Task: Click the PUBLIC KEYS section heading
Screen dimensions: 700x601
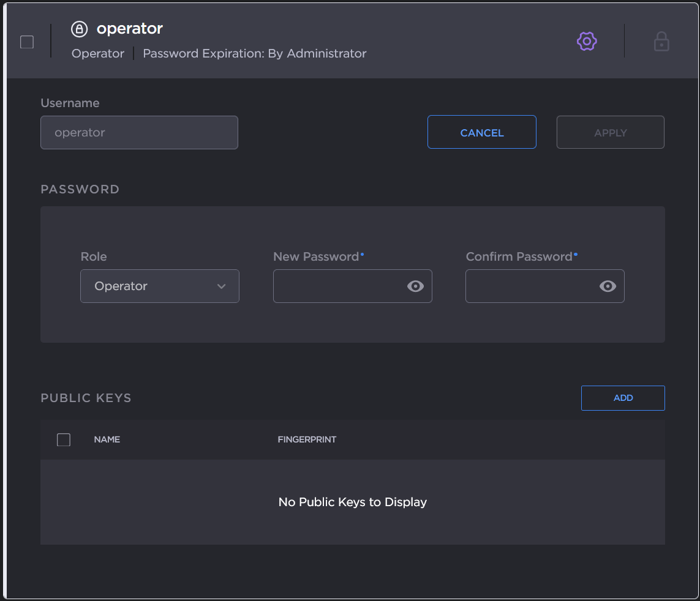Action: pyautogui.click(x=86, y=398)
